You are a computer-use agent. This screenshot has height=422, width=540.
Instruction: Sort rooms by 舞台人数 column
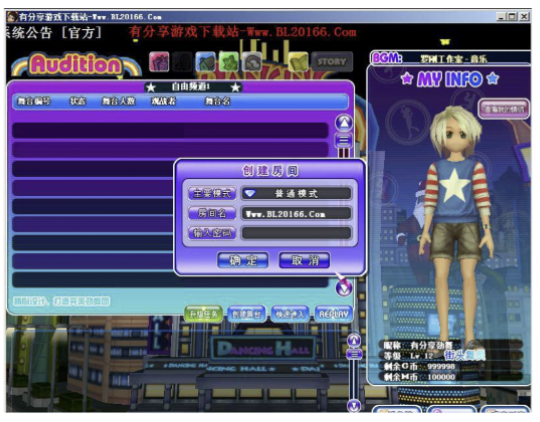pyautogui.click(x=118, y=101)
